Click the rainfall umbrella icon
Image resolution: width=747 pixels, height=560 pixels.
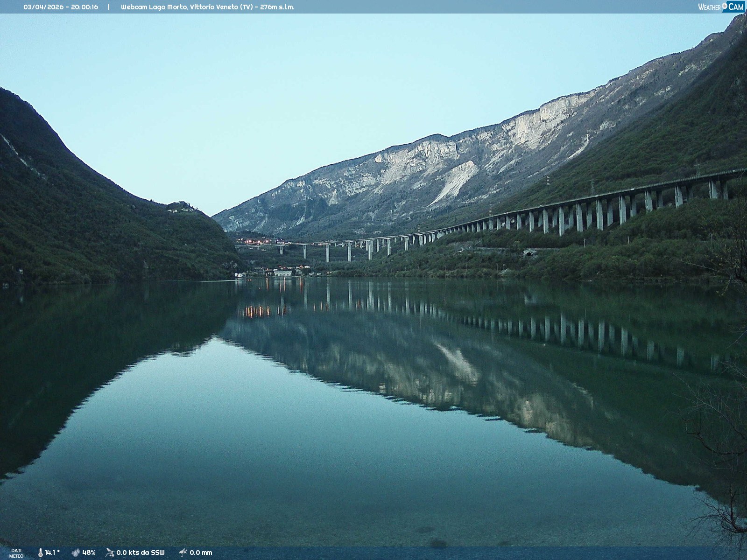pyautogui.click(x=183, y=553)
